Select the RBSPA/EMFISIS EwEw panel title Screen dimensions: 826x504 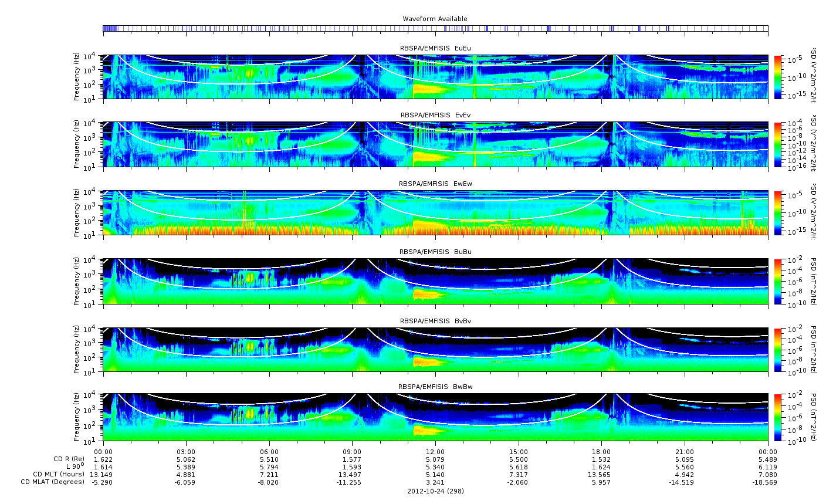coord(435,184)
